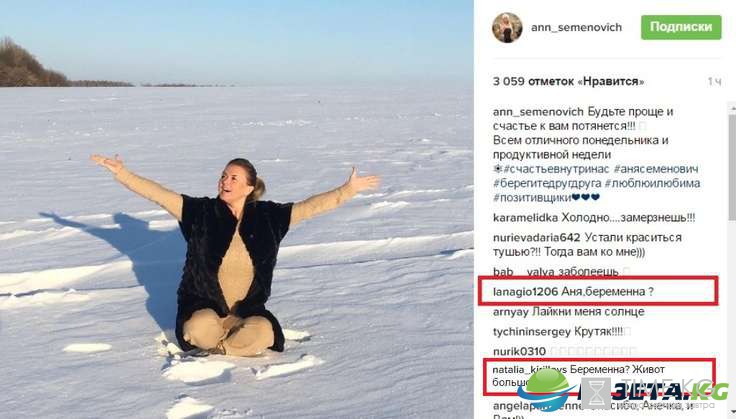This screenshot has width=736, height=419.
Task: Click the globe logo watermark
Action: (546, 390)
